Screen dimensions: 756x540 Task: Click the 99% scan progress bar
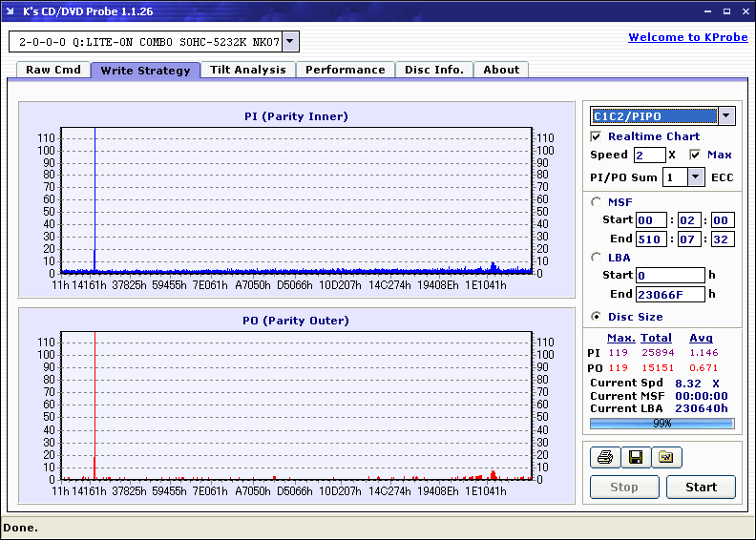(662, 424)
